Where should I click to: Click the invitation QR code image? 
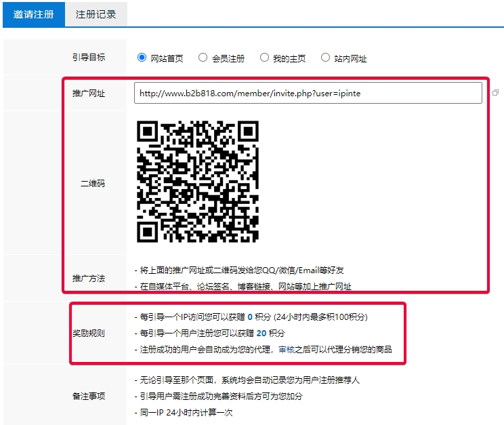(198, 181)
